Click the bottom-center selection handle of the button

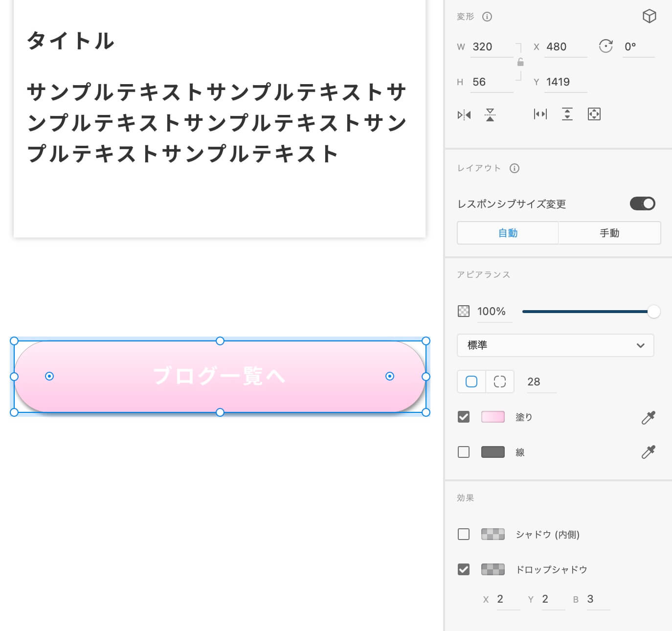[220, 412]
